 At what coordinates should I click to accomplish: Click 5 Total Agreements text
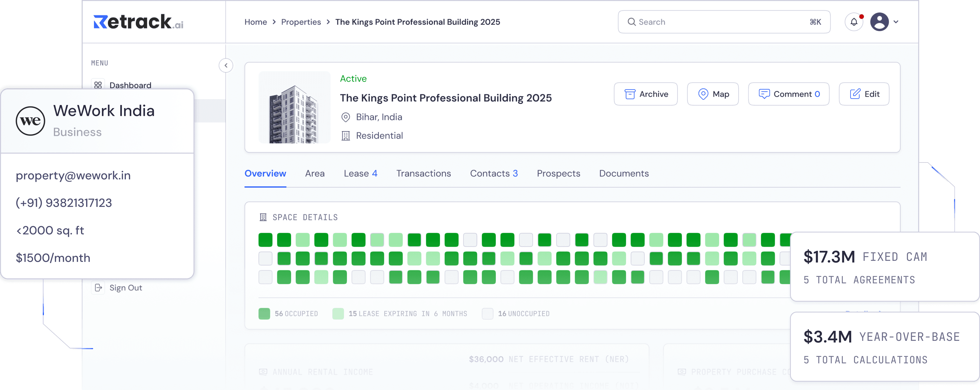click(x=859, y=280)
